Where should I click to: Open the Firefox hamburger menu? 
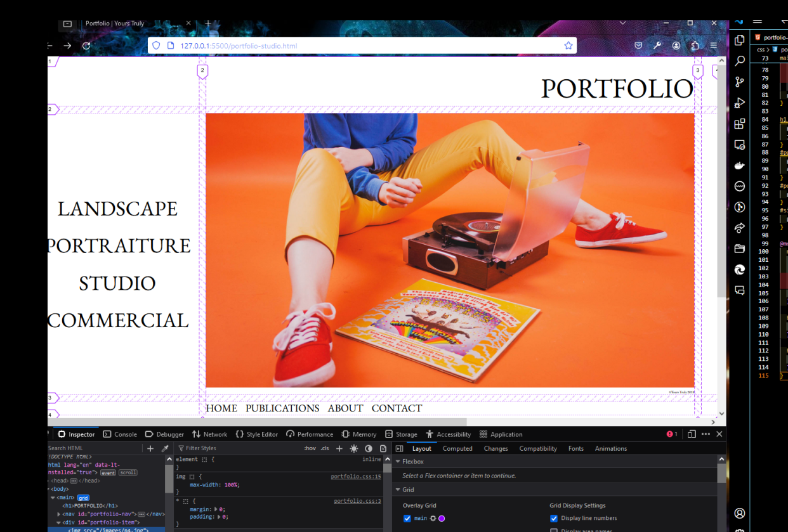pyautogui.click(x=714, y=46)
